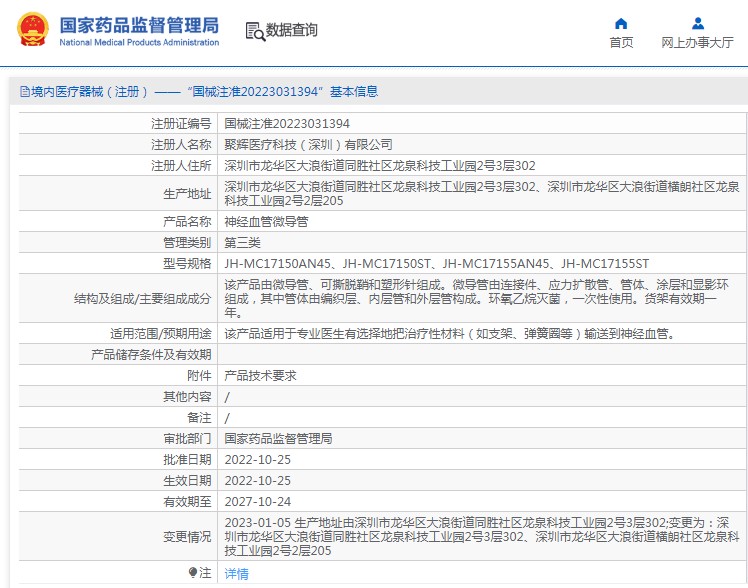The width and height of the screenshot is (748, 588).
Task: Click the 批准日期 label
Action: point(187,460)
